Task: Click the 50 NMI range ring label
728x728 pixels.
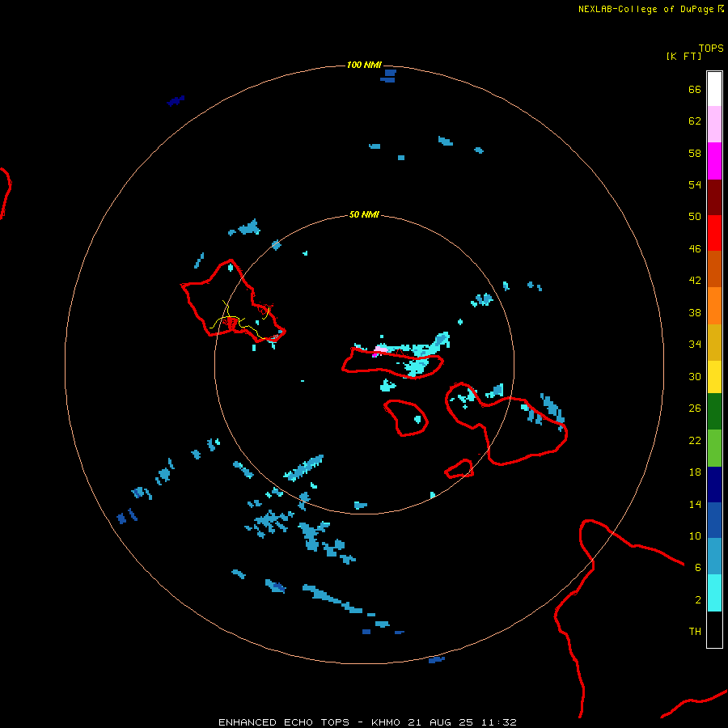Action: pos(364,214)
